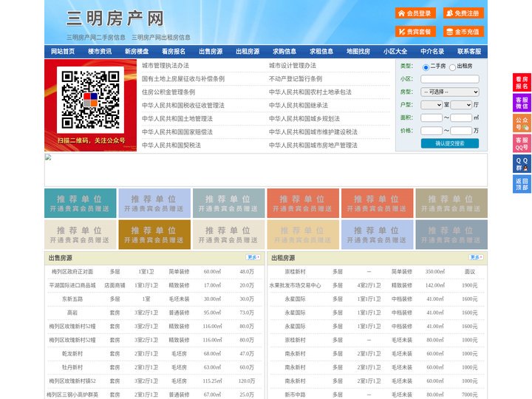Screen dimensions: 532x399
Task: Open the 住房公积金管理条例 link
Action: coord(168,92)
